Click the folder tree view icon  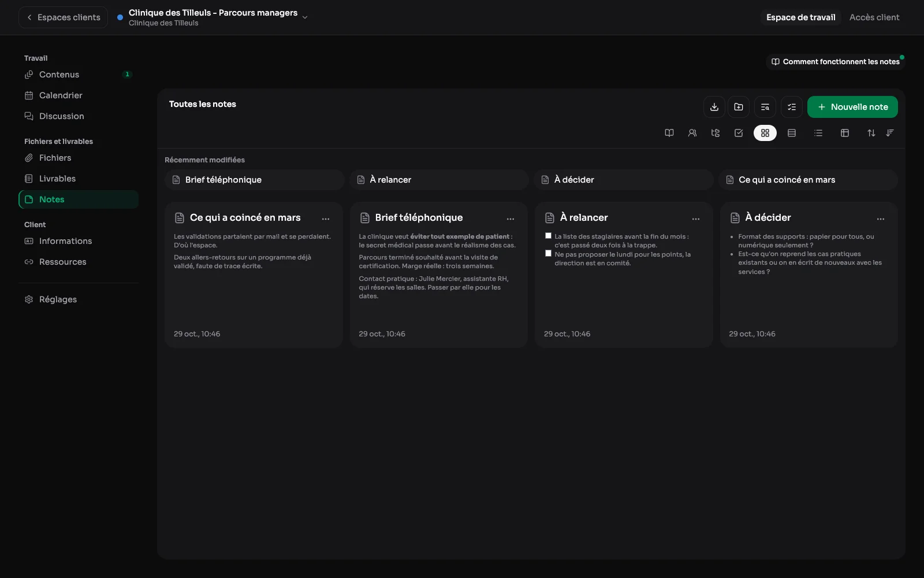point(716,133)
